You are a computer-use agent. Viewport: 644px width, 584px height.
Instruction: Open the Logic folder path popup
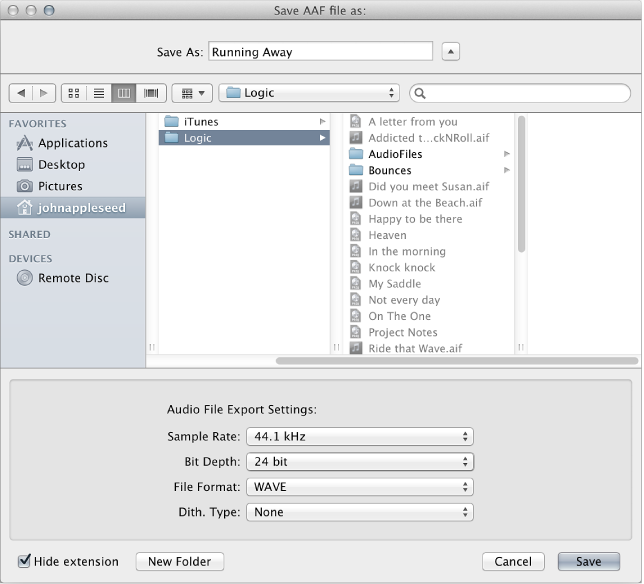(309, 93)
